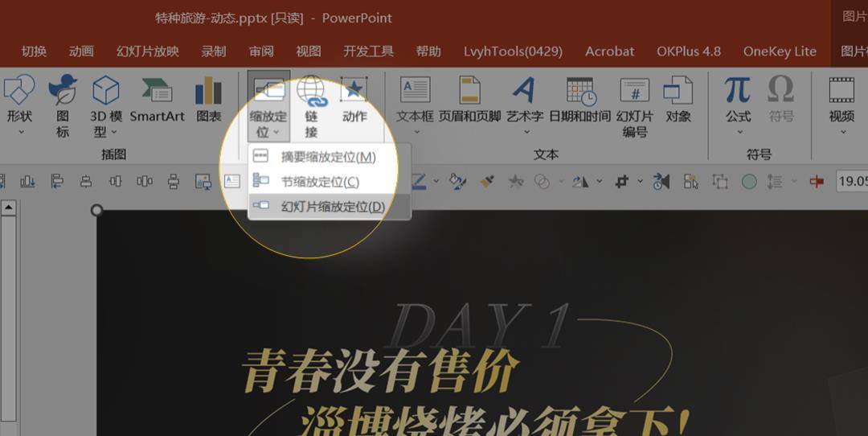Insert a chart with 图表
868x436 pixels.
[x=209, y=101]
